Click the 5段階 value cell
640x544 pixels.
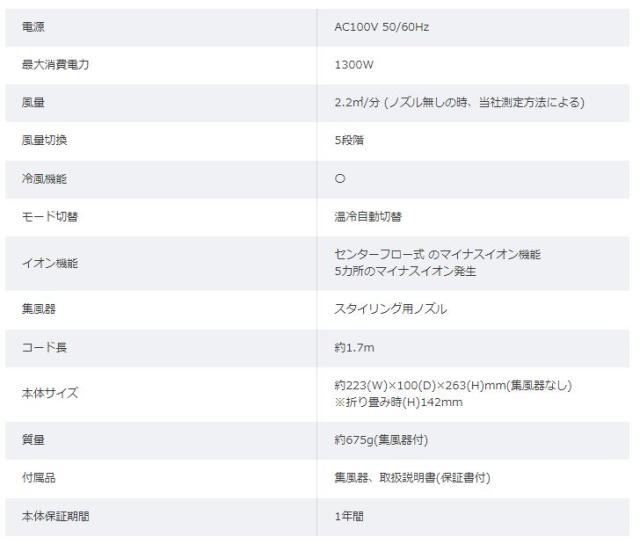click(349, 140)
